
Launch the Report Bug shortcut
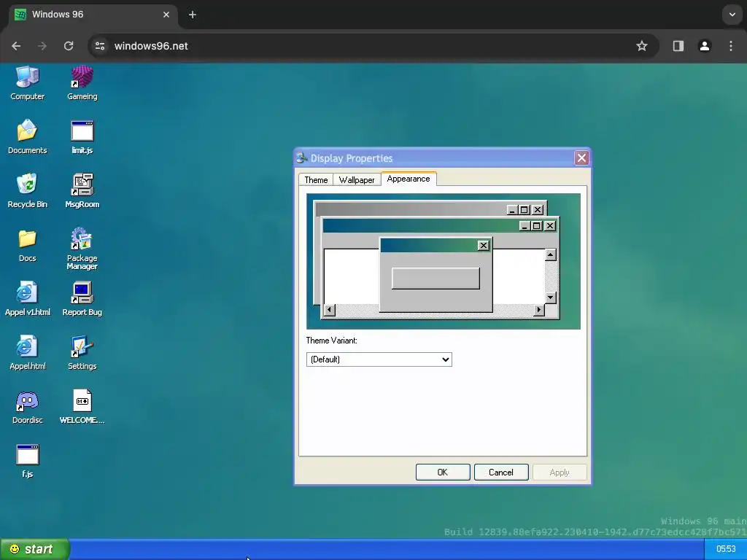pos(82,298)
